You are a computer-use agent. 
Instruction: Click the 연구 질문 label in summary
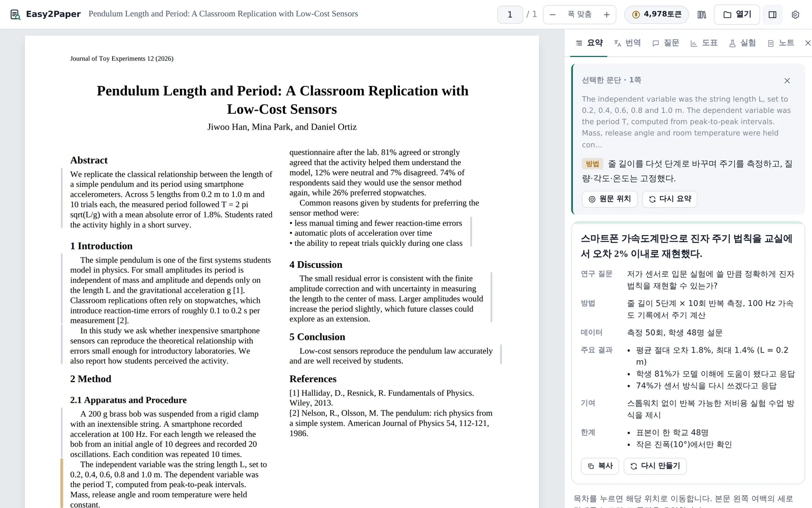[x=597, y=274]
